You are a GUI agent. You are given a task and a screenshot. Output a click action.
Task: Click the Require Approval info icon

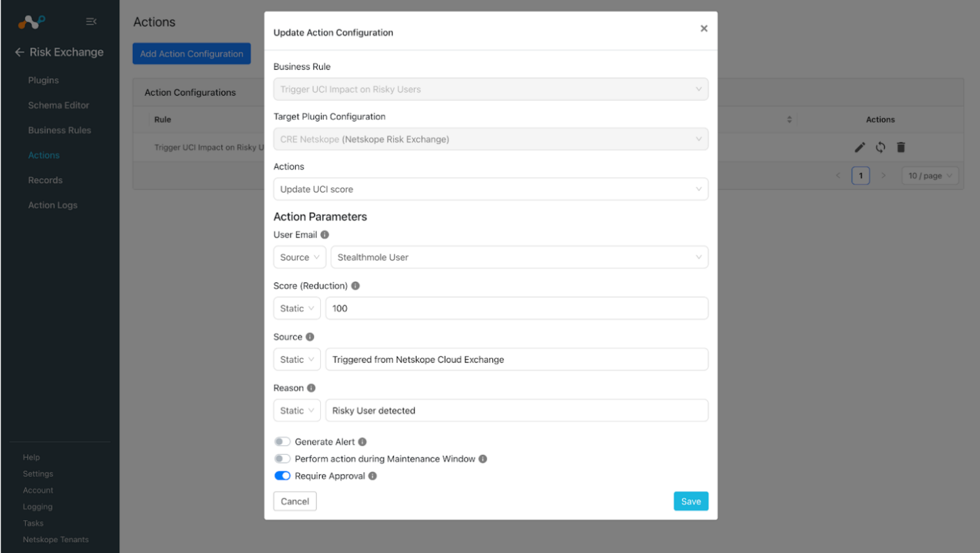coord(373,476)
